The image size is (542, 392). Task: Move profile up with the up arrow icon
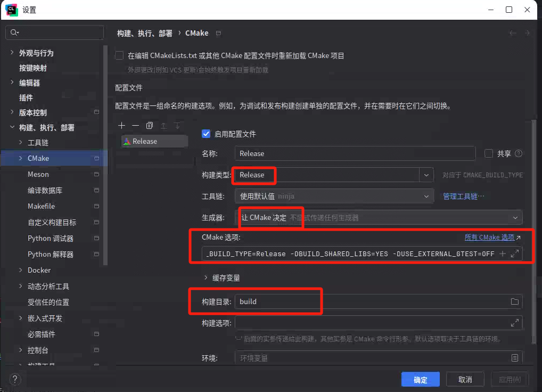pyautogui.click(x=163, y=126)
